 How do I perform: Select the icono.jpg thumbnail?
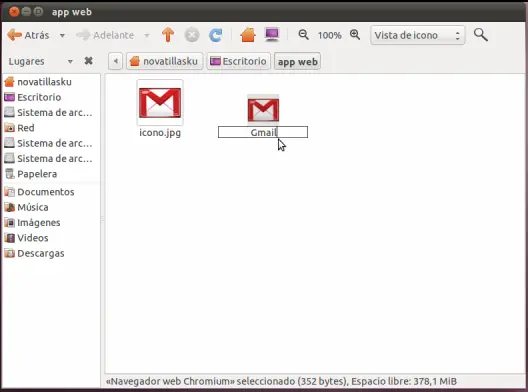point(160,103)
